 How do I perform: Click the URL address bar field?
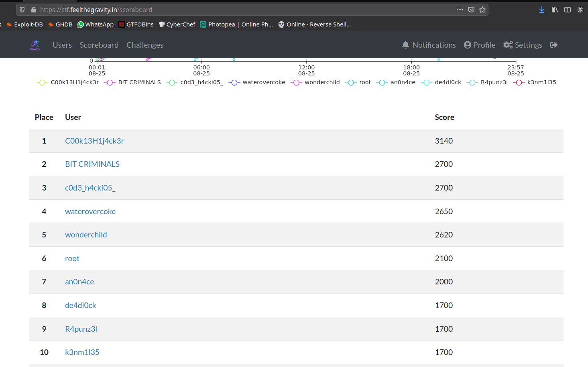click(x=241, y=10)
